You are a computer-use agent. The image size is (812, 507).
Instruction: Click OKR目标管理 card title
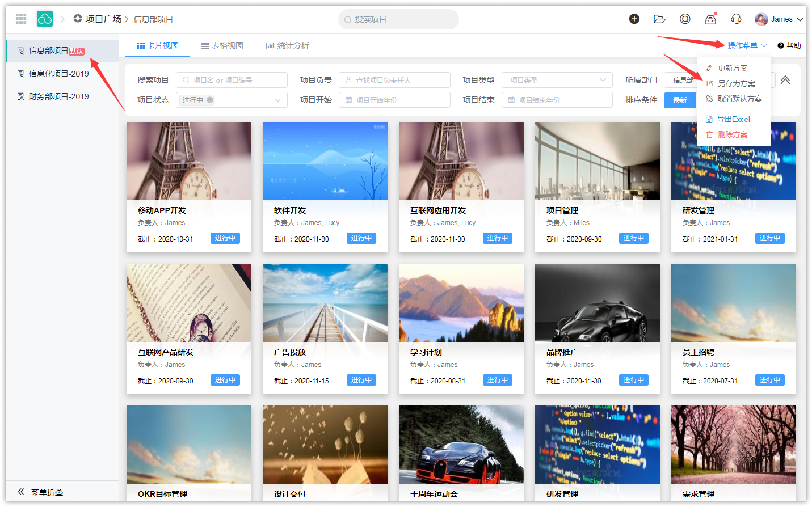tap(162, 494)
